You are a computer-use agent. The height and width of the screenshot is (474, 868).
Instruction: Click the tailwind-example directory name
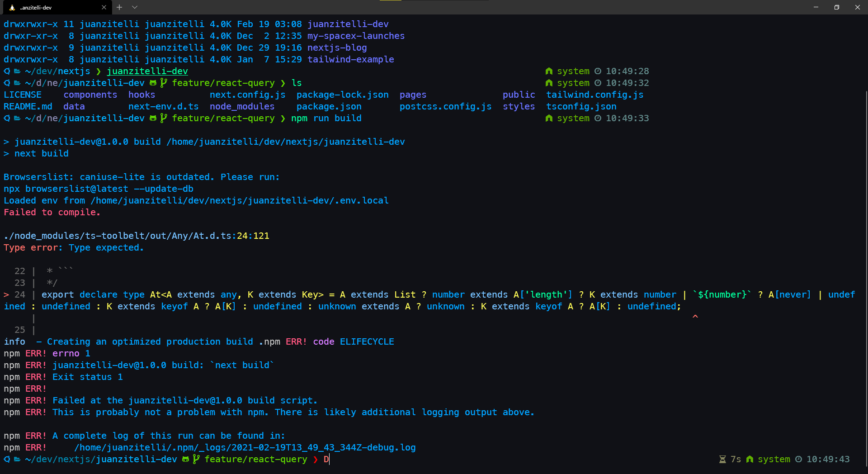(350, 59)
